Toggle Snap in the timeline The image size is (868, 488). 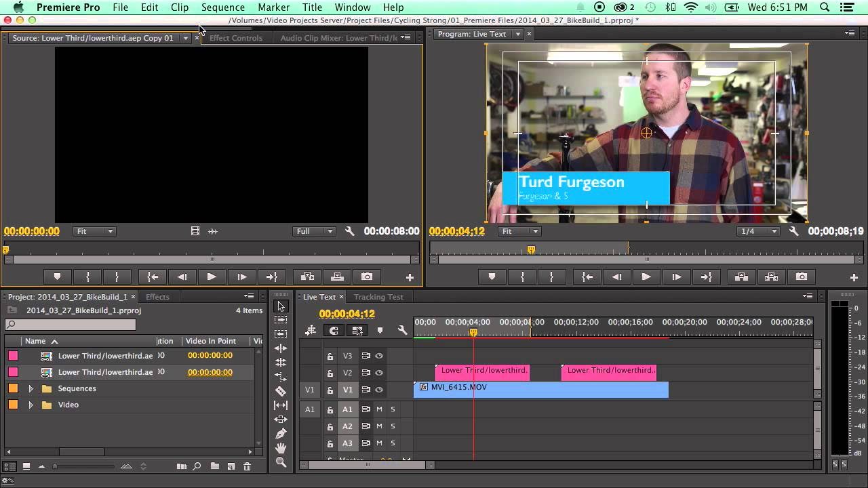[x=334, y=330]
